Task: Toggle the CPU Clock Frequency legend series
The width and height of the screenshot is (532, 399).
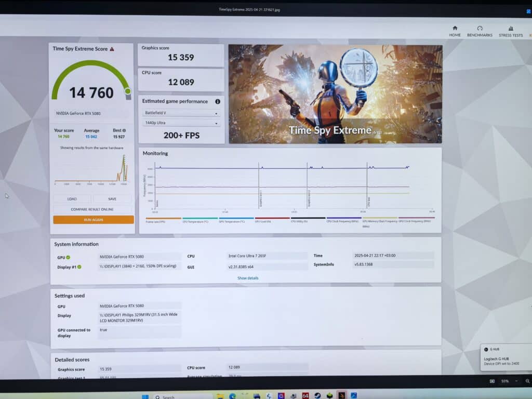Action: pyautogui.click(x=344, y=220)
